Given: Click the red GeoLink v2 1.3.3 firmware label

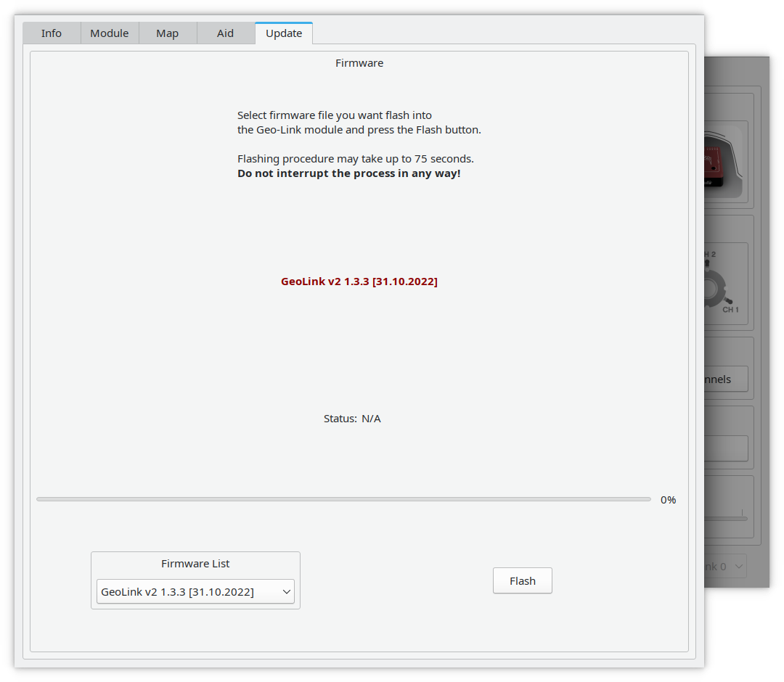Looking at the screenshot, I should pyautogui.click(x=359, y=282).
